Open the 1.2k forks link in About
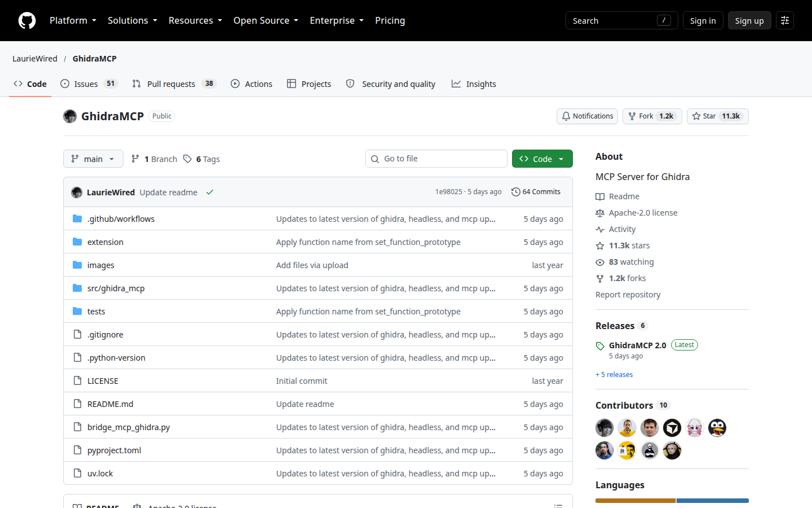Image resolution: width=812 pixels, height=508 pixels. tap(621, 278)
